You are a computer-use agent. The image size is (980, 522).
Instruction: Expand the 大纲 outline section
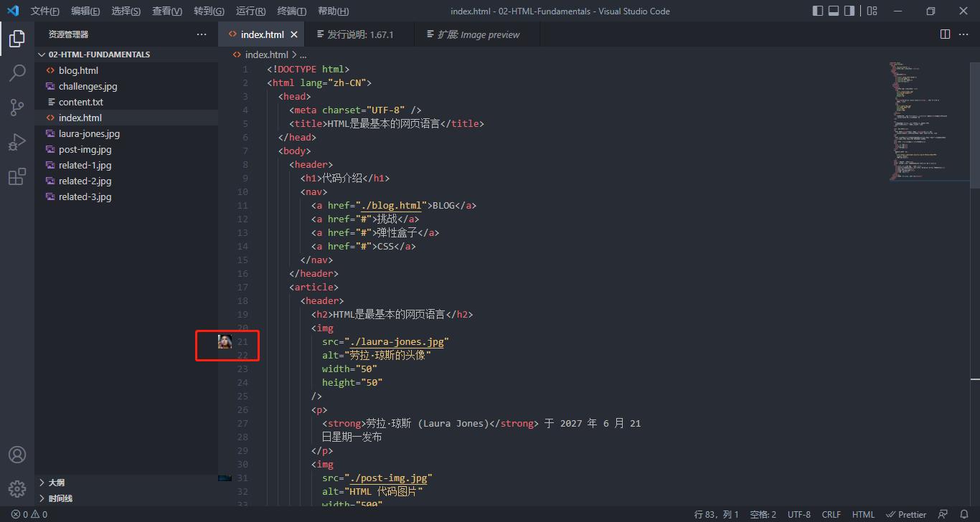(x=57, y=482)
